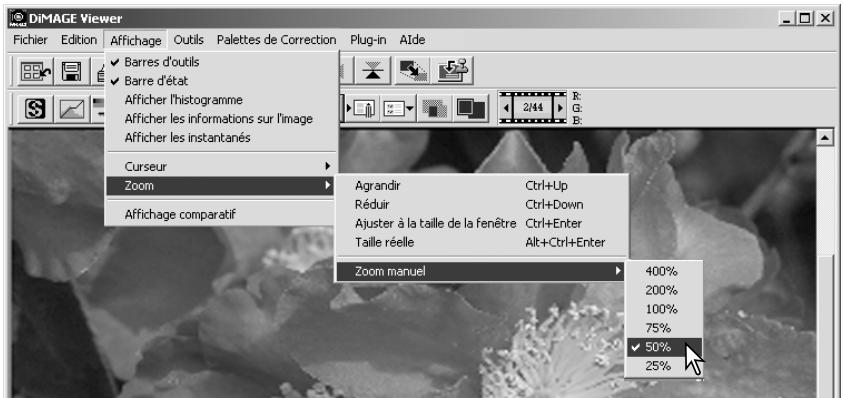
Task: Select Réduire in the Zoom submenu
Action: [x=481, y=204]
